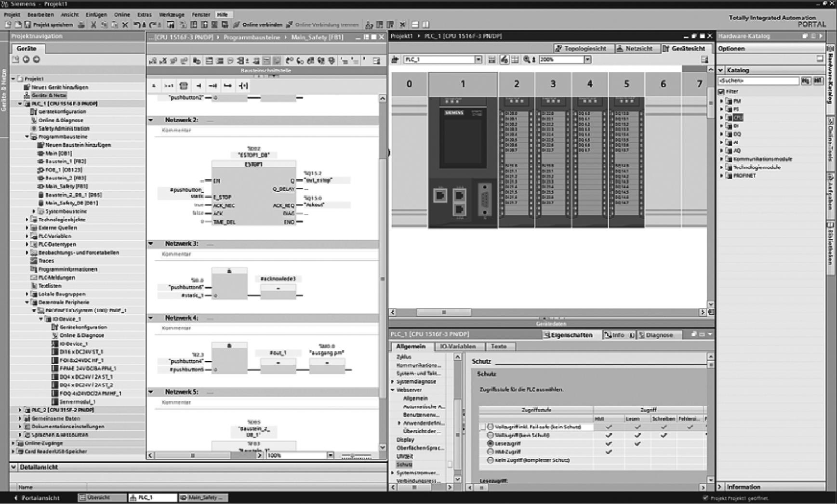Open the Hilfe menu
837x504 pixels.
pyautogui.click(x=222, y=15)
